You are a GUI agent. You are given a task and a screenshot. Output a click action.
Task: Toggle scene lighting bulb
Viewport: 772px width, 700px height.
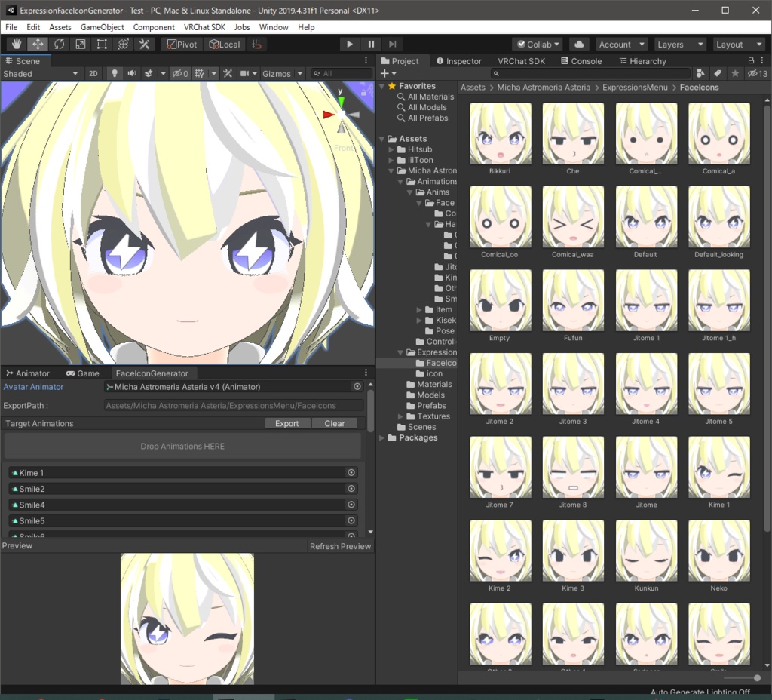[x=115, y=73]
